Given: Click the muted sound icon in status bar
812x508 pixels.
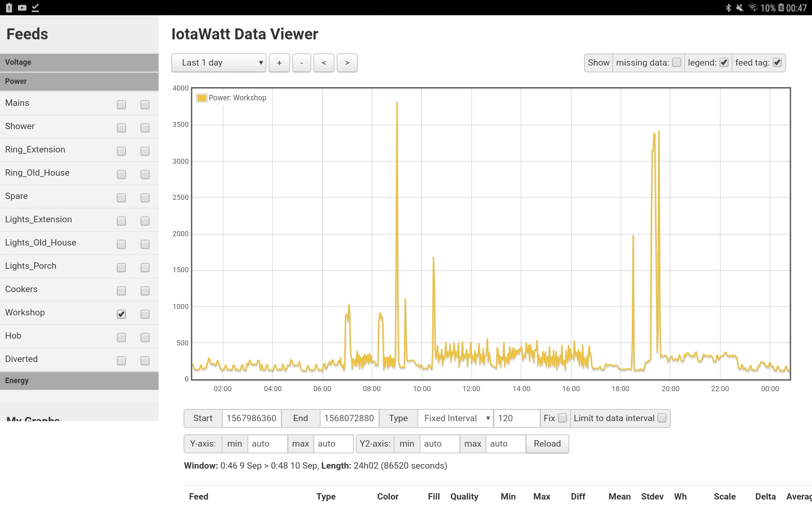Looking at the screenshot, I should [x=740, y=8].
